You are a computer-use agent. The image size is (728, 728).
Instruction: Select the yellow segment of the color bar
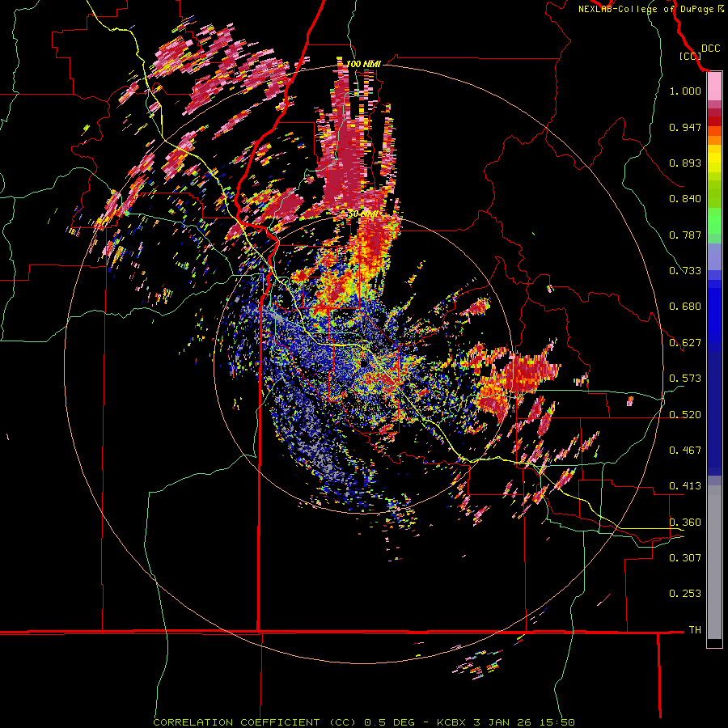[714, 159]
